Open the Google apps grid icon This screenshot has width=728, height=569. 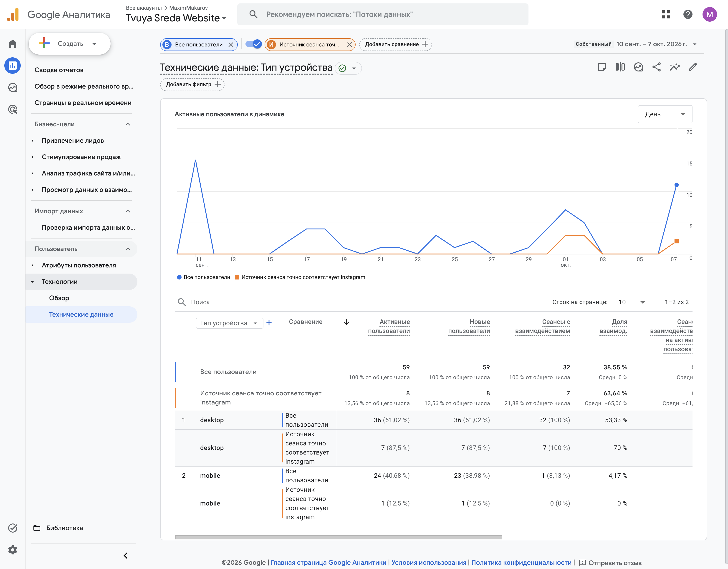(x=666, y=14)
